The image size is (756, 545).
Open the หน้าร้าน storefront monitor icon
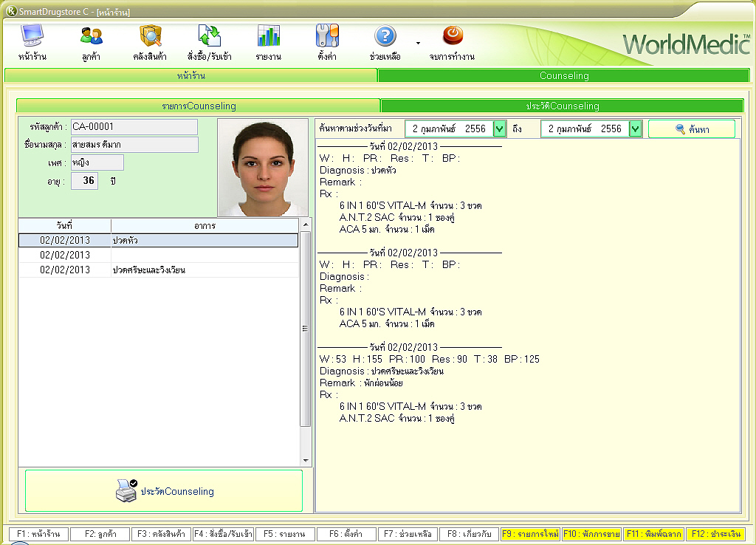coord(32,37)
